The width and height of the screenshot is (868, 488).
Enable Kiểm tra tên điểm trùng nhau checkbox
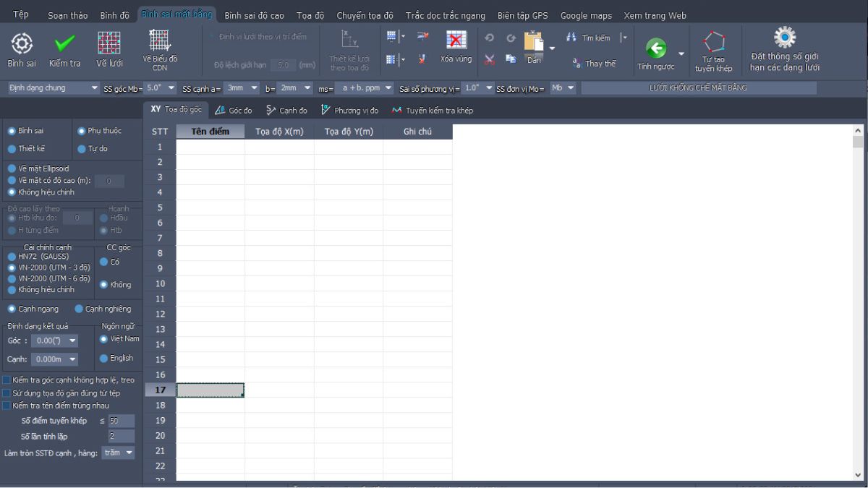pyautogui.click(x=7, y=406)
